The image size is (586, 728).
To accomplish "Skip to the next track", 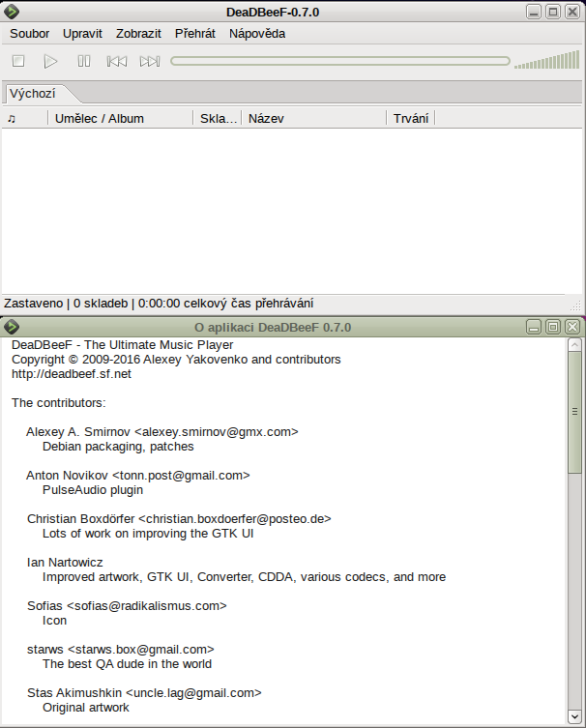I will (x=150, y=61).
